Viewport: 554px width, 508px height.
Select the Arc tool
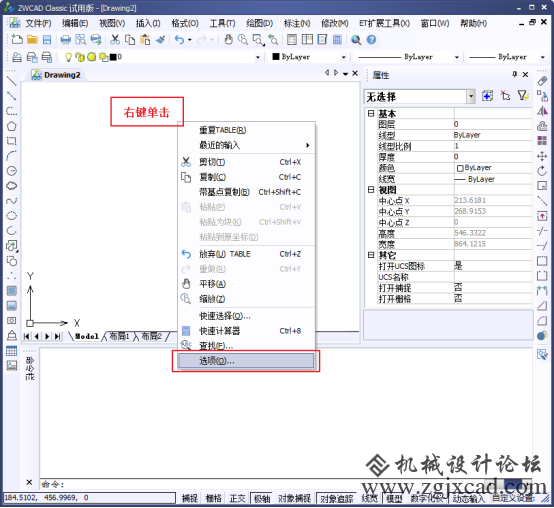click(12, 155)
